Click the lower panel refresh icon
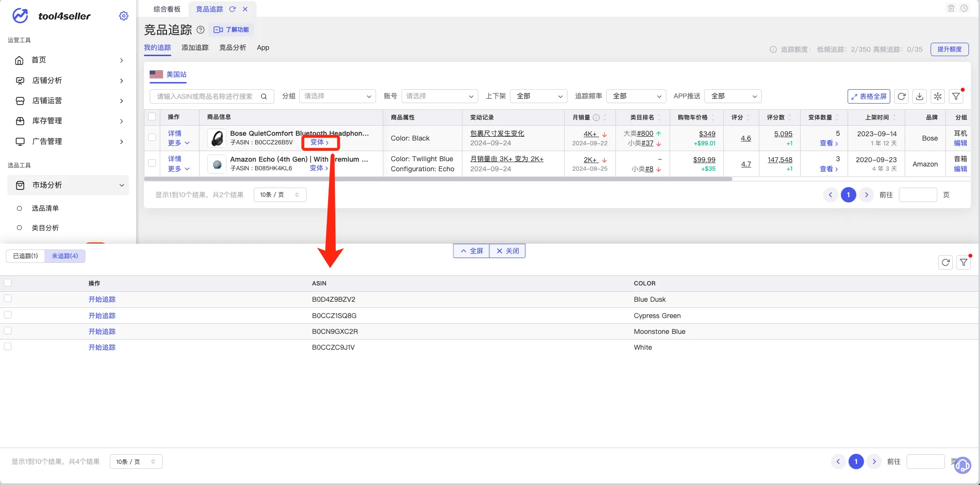Image resolution: width=980 pixels, height=485 pixels. 945,262
